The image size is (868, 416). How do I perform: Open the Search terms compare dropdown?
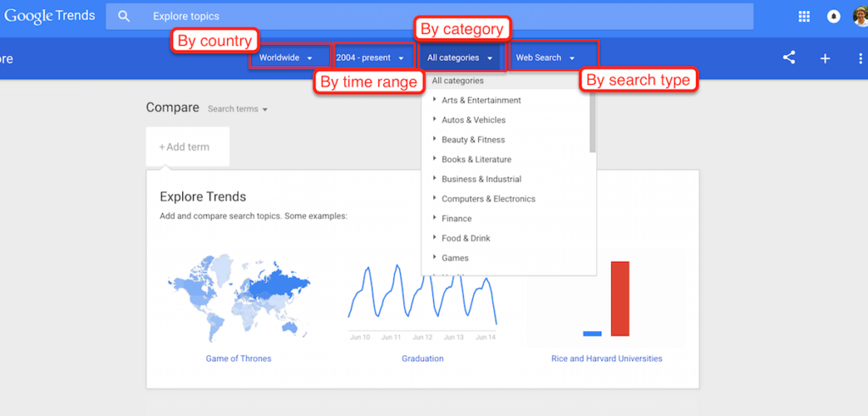click(x=237, y=109)
